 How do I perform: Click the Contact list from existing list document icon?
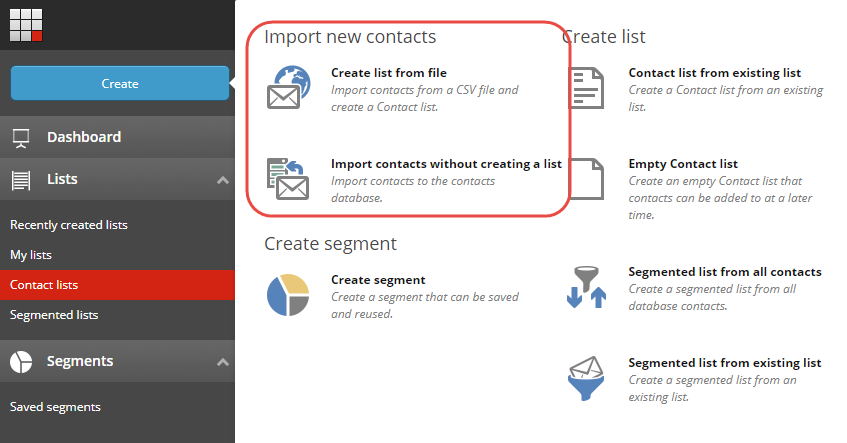coord(588,88)
